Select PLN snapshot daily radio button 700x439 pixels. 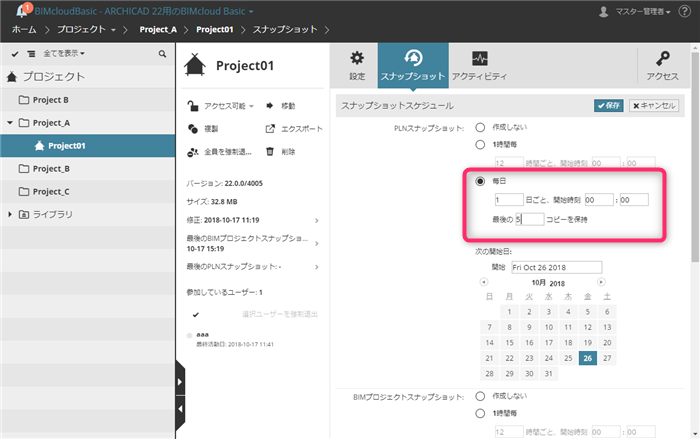pyautogui.click(x=480, y=181)
